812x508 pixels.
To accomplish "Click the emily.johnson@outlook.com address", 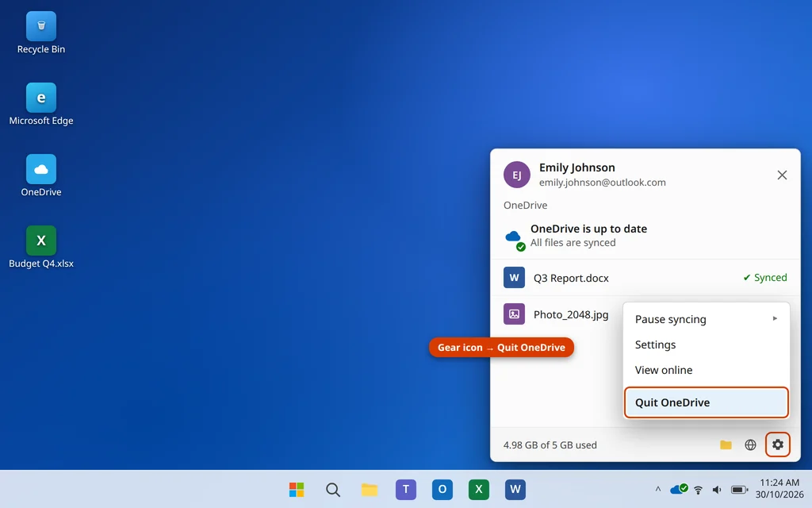I will (x=603, y=183).
